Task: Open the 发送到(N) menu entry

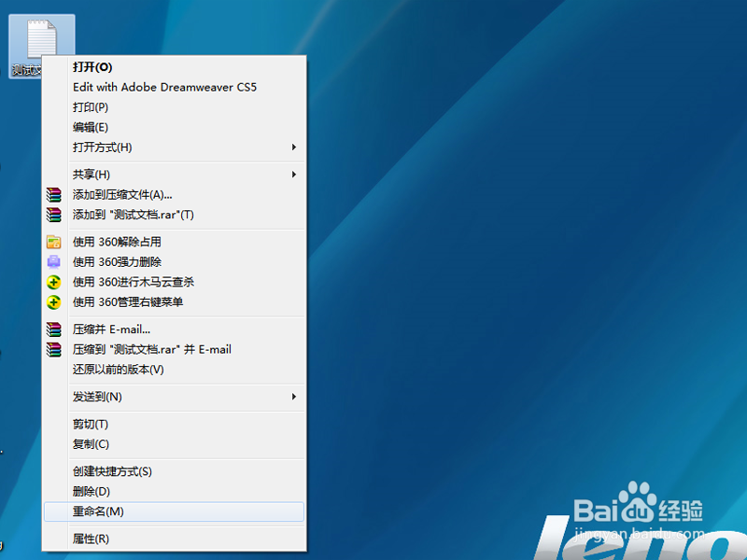Action: [174, 397]
